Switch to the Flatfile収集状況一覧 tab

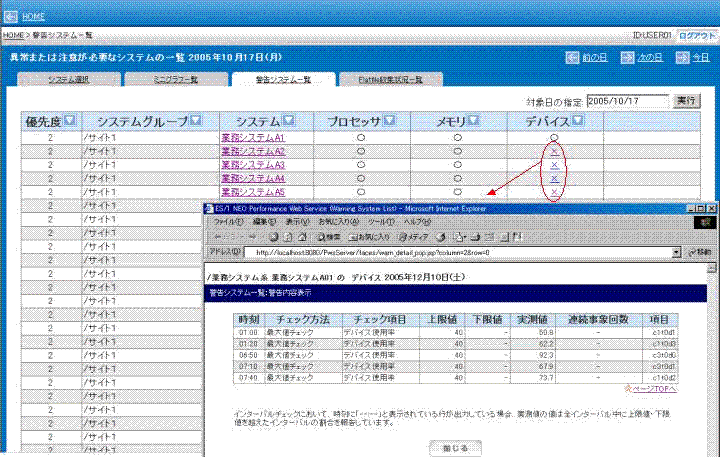[391, 79]
